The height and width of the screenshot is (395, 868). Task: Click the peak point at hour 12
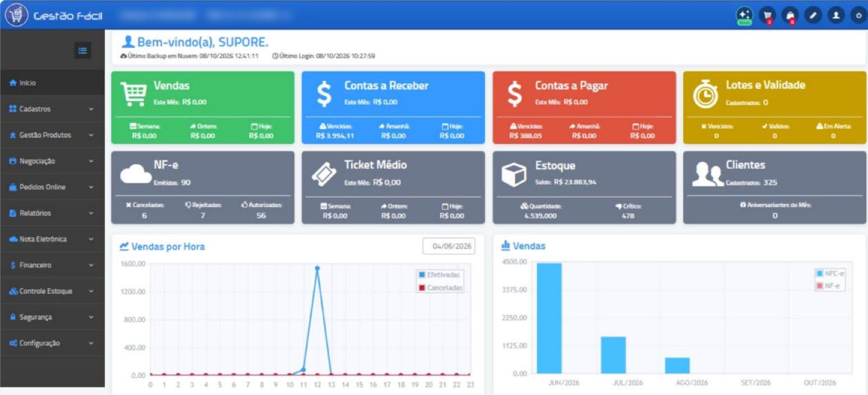[x=317, y=268]
